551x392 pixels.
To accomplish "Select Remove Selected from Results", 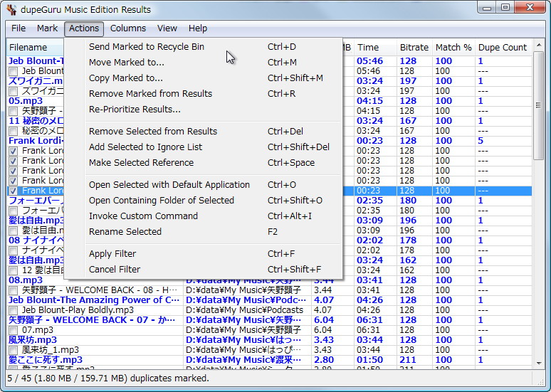I will pyautogui.click(x=203, y=132).
